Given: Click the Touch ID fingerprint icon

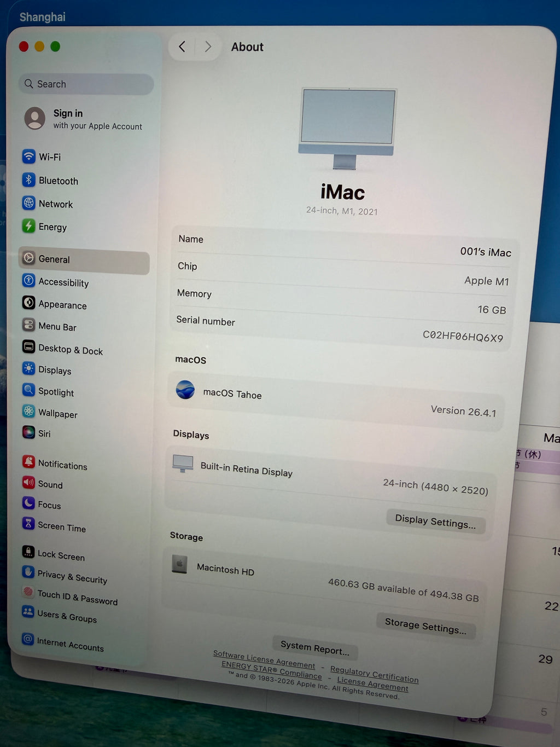Looking at the screenshot, I should click(28, 592).
